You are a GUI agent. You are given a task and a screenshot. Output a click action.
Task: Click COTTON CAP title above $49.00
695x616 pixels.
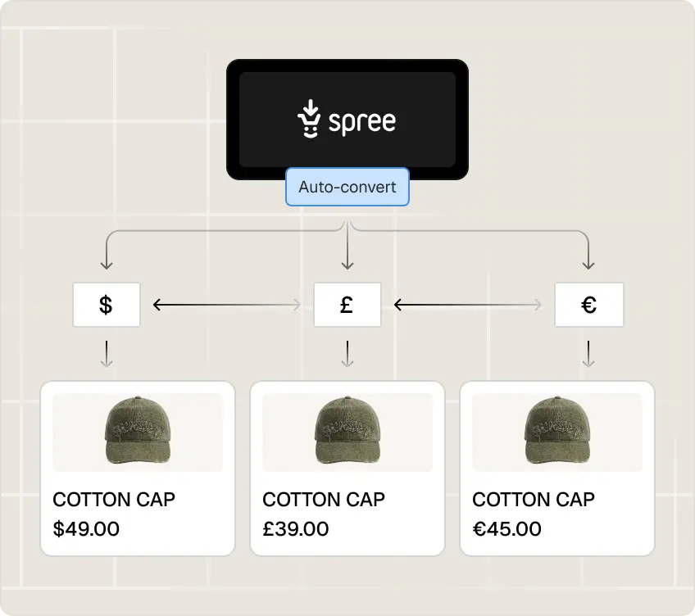point(114,500)
